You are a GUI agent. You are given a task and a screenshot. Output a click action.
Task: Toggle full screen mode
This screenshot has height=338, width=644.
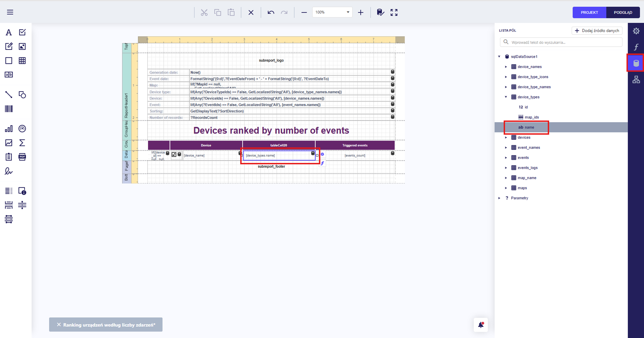coord(394,12)
